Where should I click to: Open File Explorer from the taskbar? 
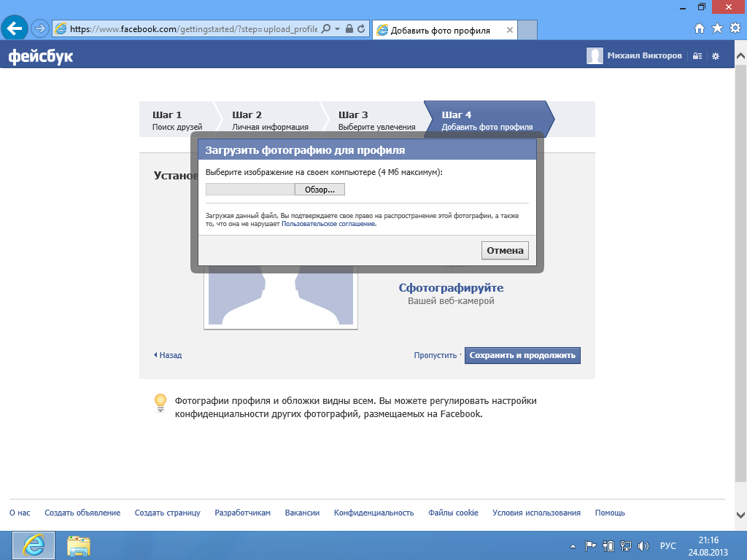pos(79,545)
